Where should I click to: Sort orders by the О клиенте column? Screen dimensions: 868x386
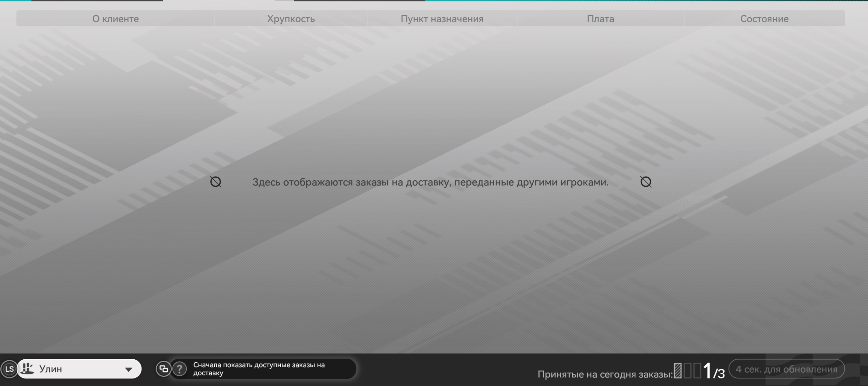click(116, 18)
